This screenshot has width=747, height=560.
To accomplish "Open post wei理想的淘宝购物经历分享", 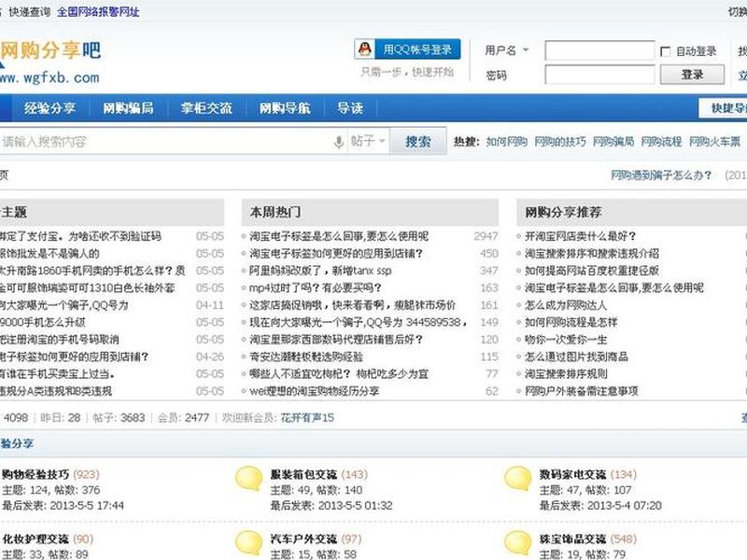I will click(315, 391).
